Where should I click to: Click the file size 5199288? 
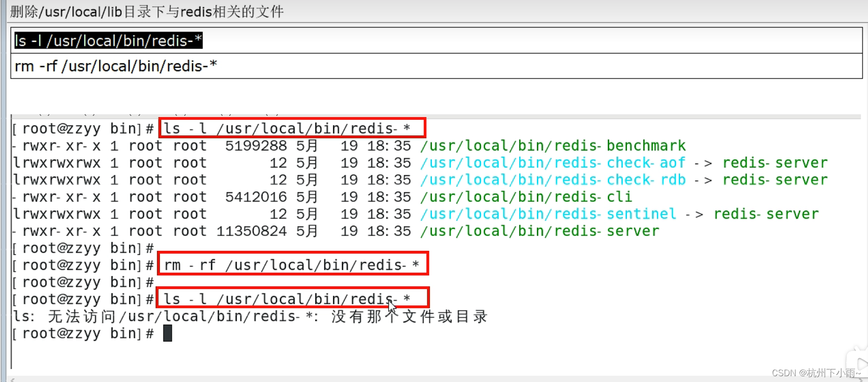256,146
